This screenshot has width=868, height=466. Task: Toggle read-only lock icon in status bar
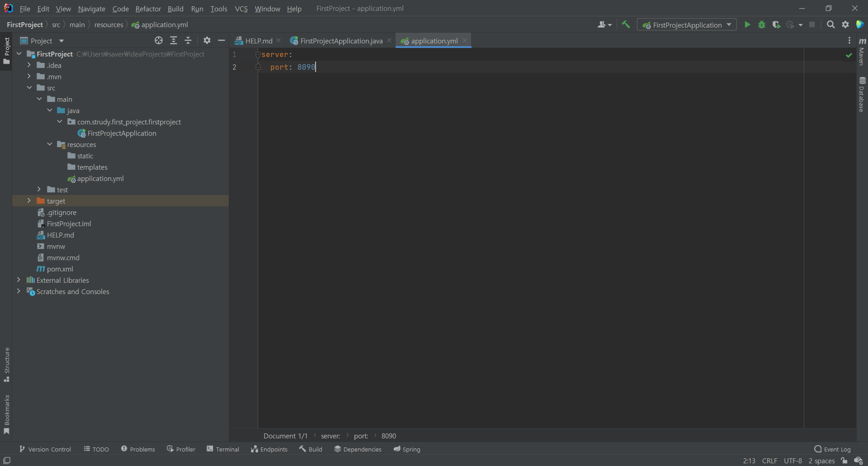(844, 461)
